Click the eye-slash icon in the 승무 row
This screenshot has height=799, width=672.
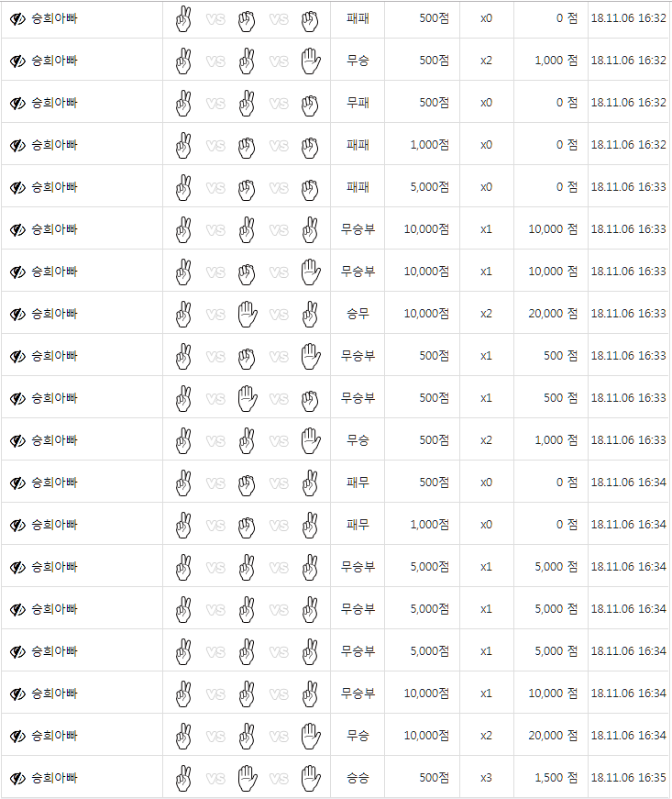coord(17,314)
